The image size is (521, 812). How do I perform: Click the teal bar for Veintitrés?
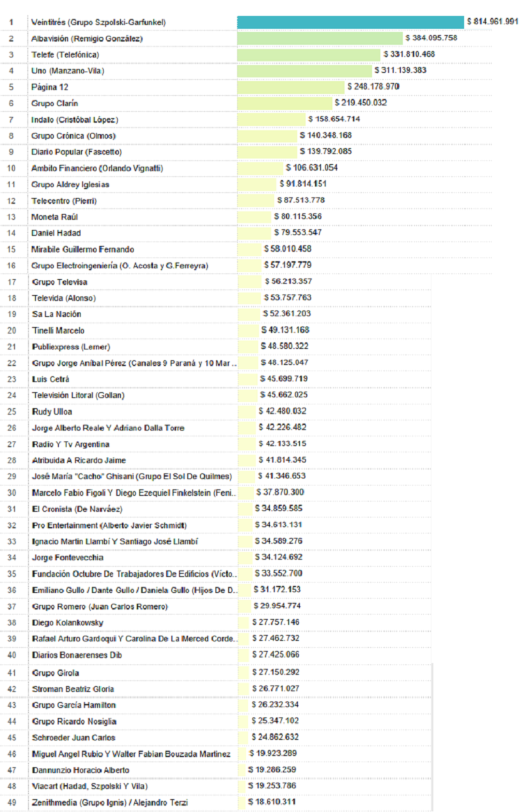(x=350, y=22)
